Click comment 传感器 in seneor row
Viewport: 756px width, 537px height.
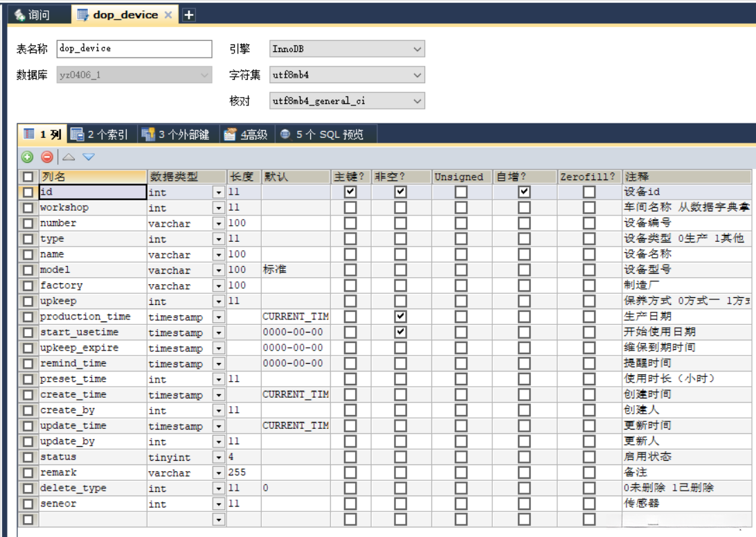[642, 503]
